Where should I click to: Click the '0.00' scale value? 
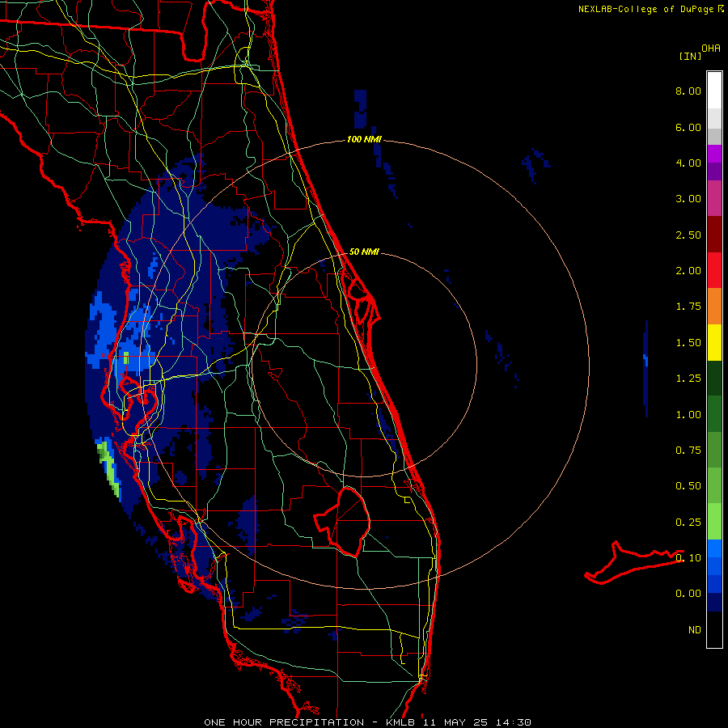[x=688, y=594]
